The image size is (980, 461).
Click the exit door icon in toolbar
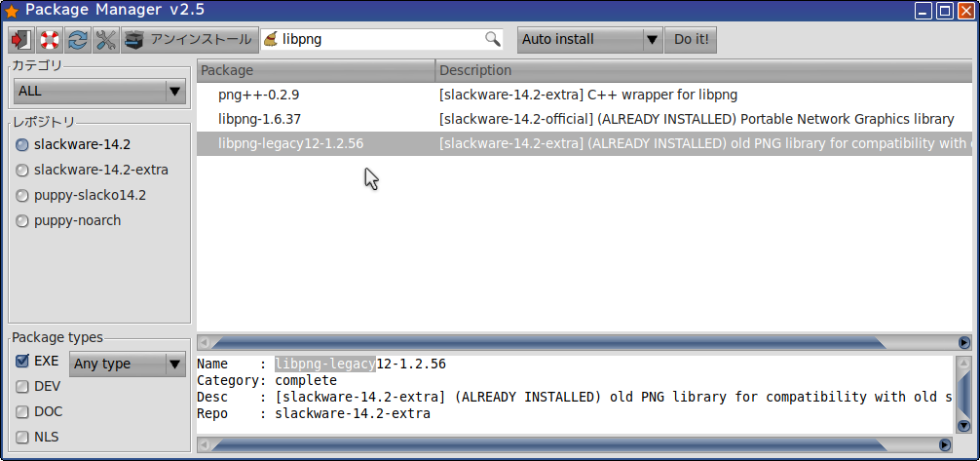click(x=21, y=39)
